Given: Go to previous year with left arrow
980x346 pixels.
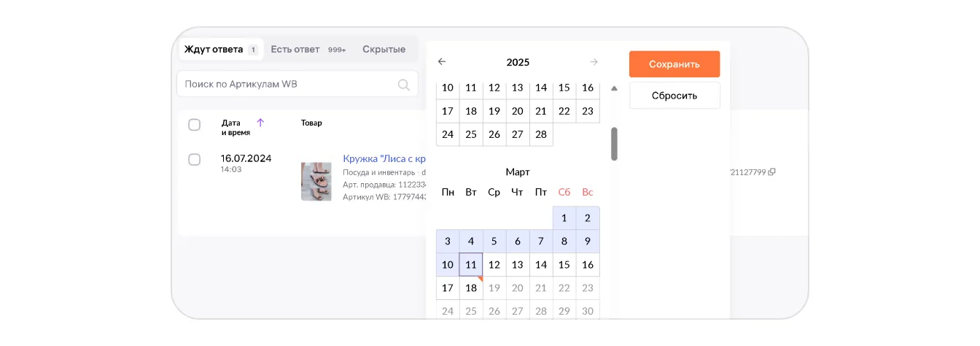Looking at the screenshot, I should coord(442,62).
